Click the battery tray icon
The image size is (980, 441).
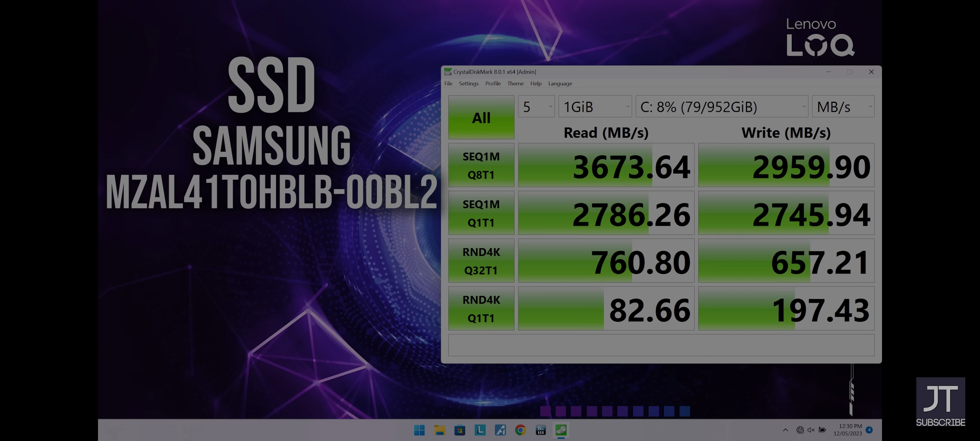(822, 430)
